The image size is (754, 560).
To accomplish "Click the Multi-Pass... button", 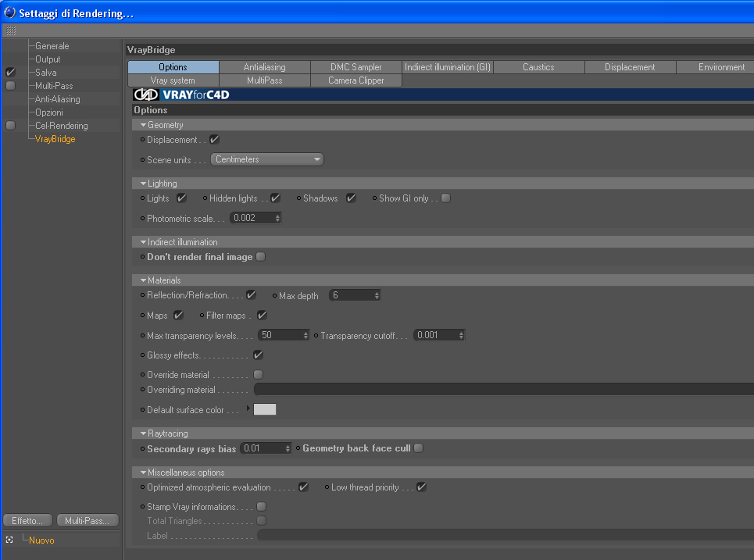I will [x=88, y=521].
